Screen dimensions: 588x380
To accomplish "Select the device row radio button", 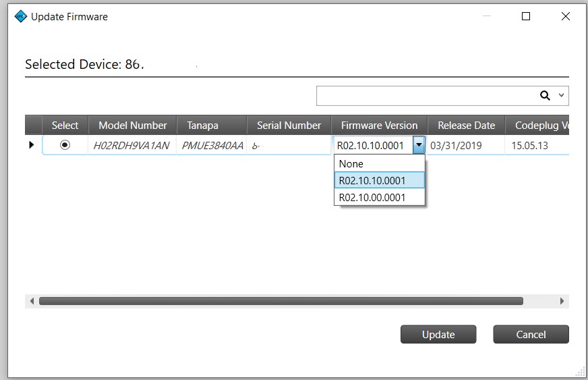I will pyautogui.click(x=65, y=145).
